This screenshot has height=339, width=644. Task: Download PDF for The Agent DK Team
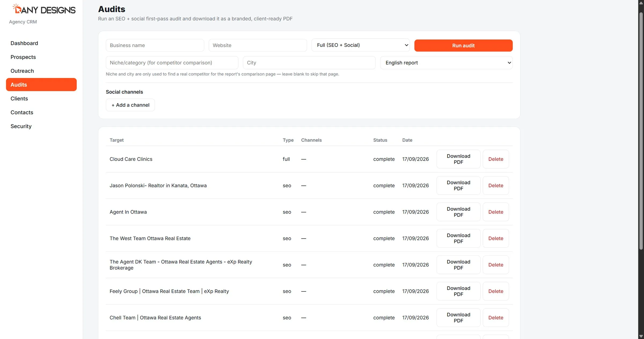point(459,265)
